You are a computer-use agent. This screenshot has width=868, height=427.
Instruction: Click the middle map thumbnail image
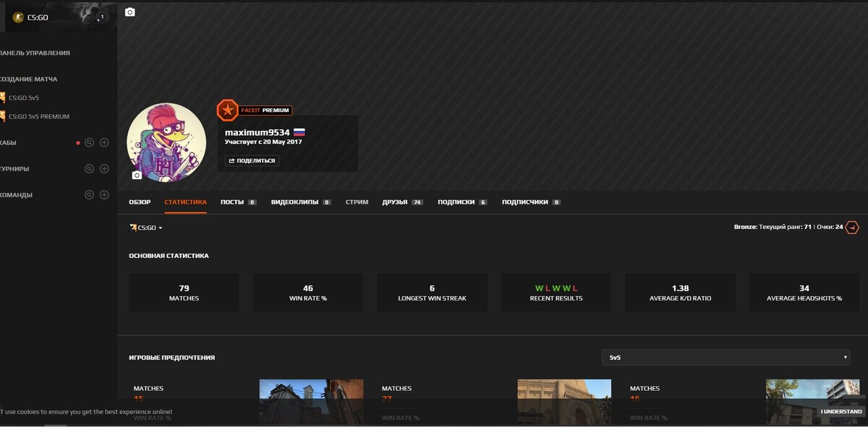(x=564, y=401)
